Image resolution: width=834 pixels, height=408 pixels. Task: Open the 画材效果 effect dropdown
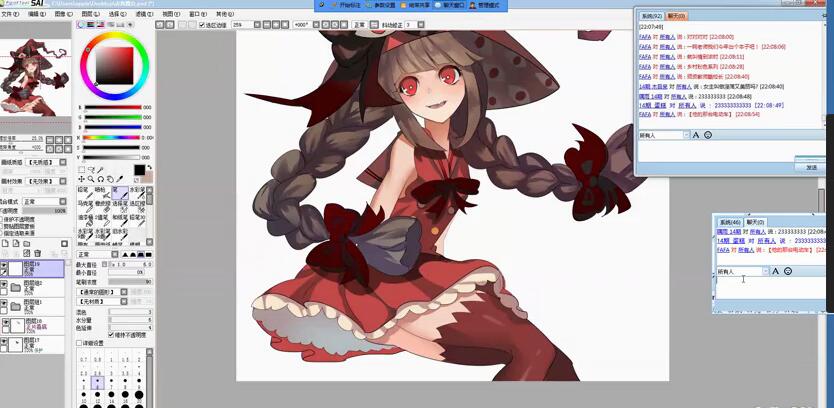[x=63, y=181]
